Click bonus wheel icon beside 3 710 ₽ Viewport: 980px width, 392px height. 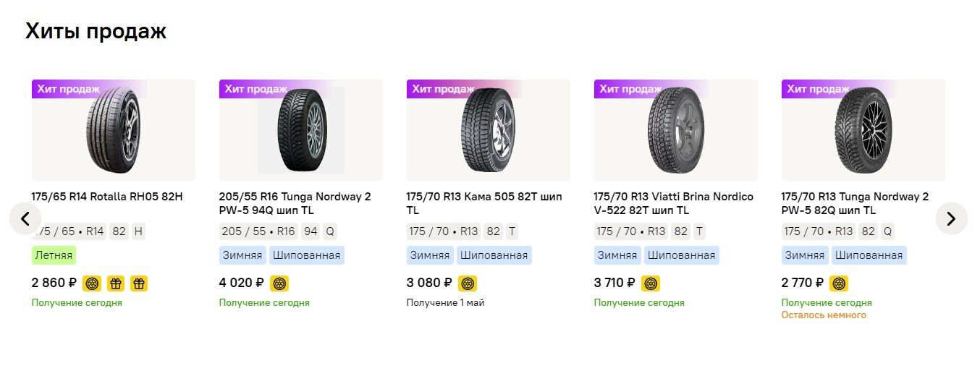651,284
